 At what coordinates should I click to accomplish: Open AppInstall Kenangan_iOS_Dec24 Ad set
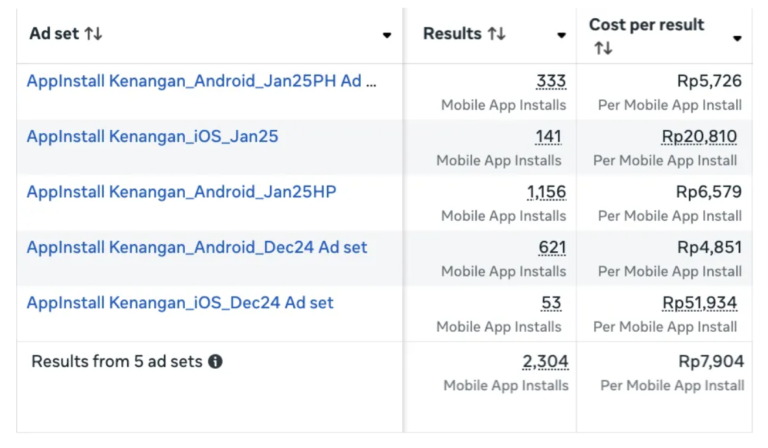tap(180, 302)
